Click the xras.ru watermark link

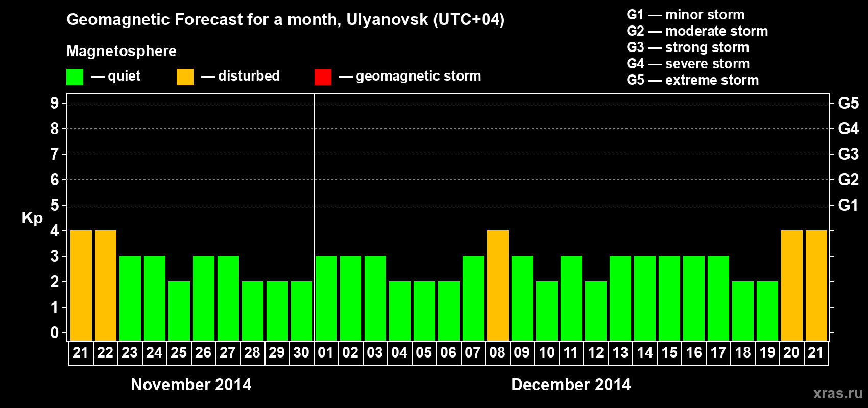click(838, 393)
